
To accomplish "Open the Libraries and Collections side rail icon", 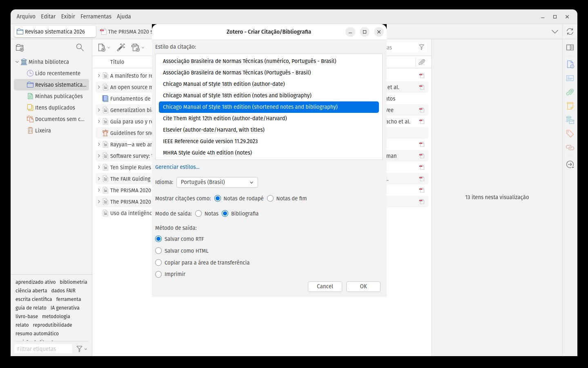I will pyautogui.click(x=570, y=120).
